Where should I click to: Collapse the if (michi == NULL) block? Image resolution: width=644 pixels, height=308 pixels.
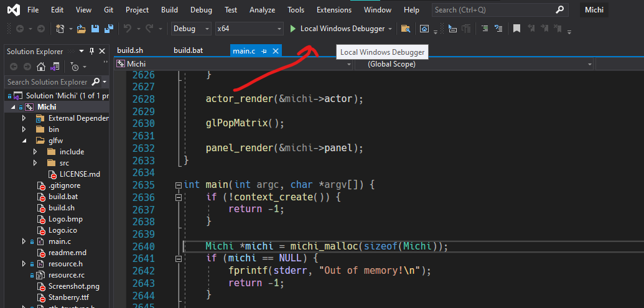click(x=178, y=259)
